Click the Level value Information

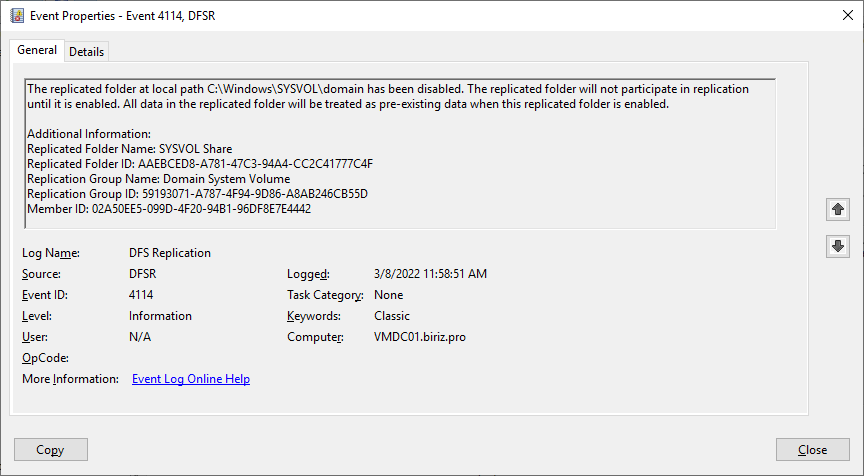pos(160,316)
